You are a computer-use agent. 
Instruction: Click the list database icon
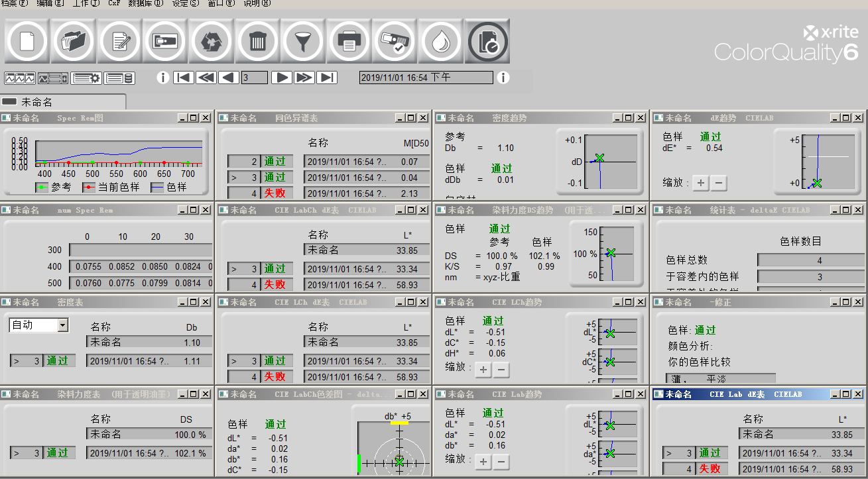[119, 78]
